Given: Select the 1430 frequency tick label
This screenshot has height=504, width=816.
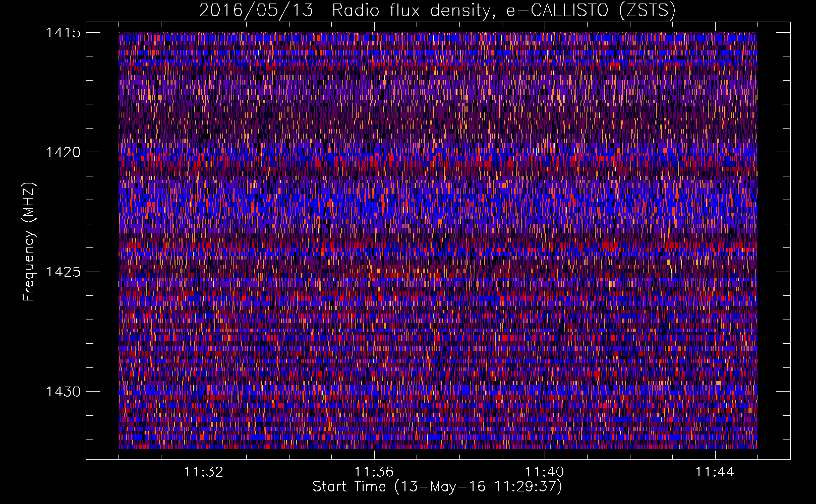Looking at the screenshot, I should (x=63, y=392).
